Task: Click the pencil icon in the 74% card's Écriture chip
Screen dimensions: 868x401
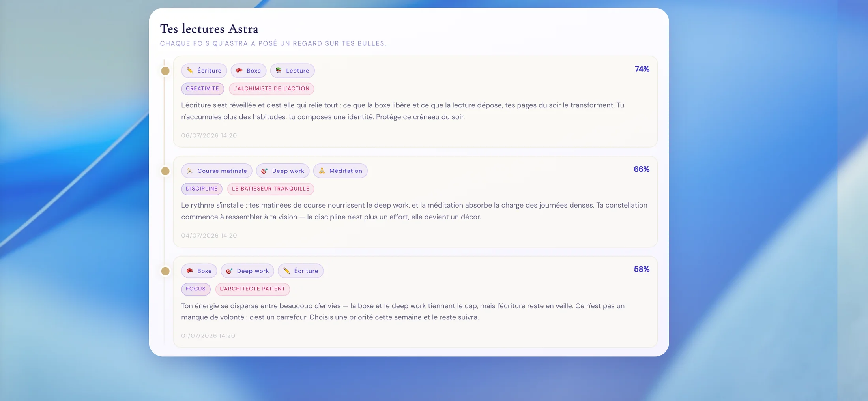Action: point(190,71)
